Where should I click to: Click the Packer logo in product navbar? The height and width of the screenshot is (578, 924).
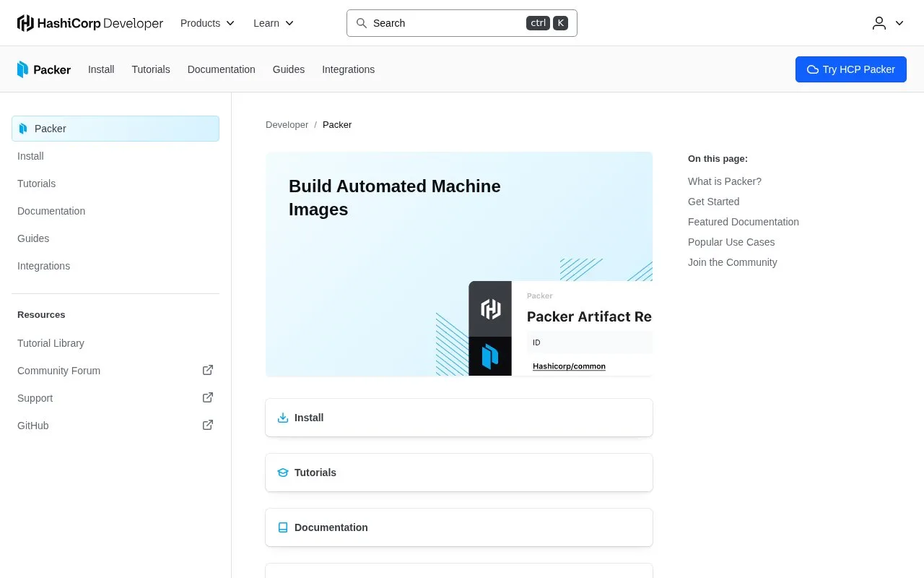[x=44, y=69]
